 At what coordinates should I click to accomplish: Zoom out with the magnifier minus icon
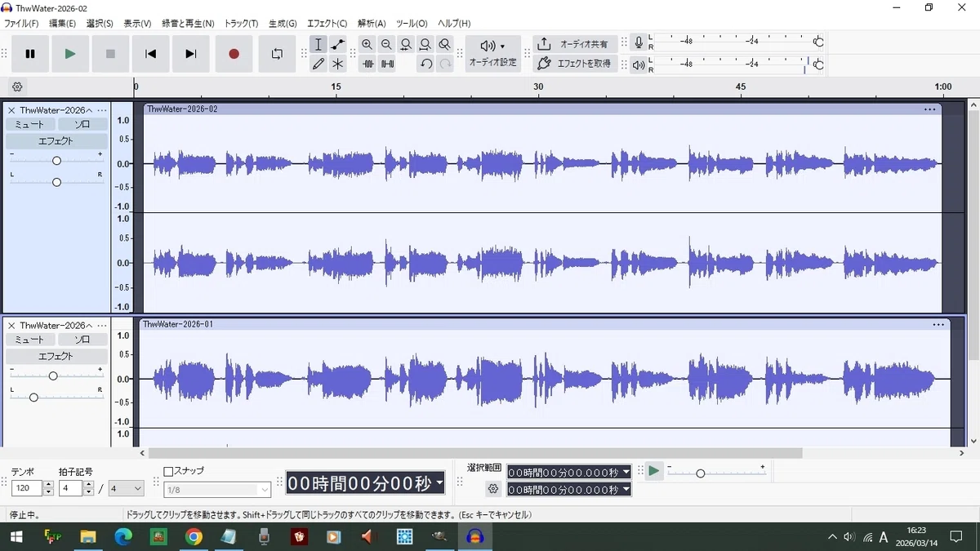(x=386, y=45)
